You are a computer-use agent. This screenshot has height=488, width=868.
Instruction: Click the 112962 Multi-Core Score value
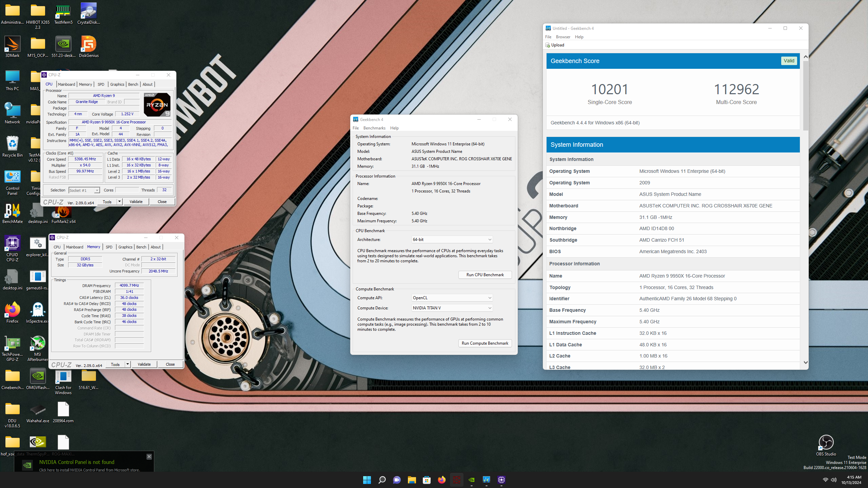coord(736,89)
